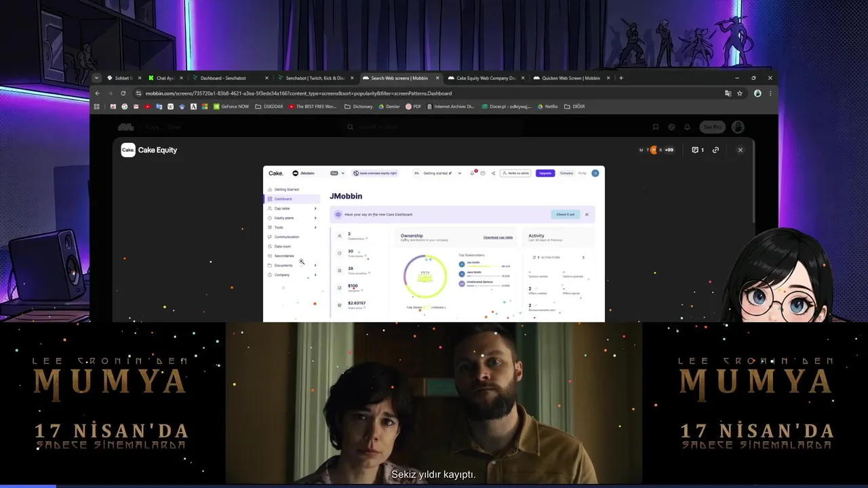Image resolution: width=868 pixels, height=488 pixels.
Task: Click the Issue overseas equity right pill
Action: [x=375, y=173]
